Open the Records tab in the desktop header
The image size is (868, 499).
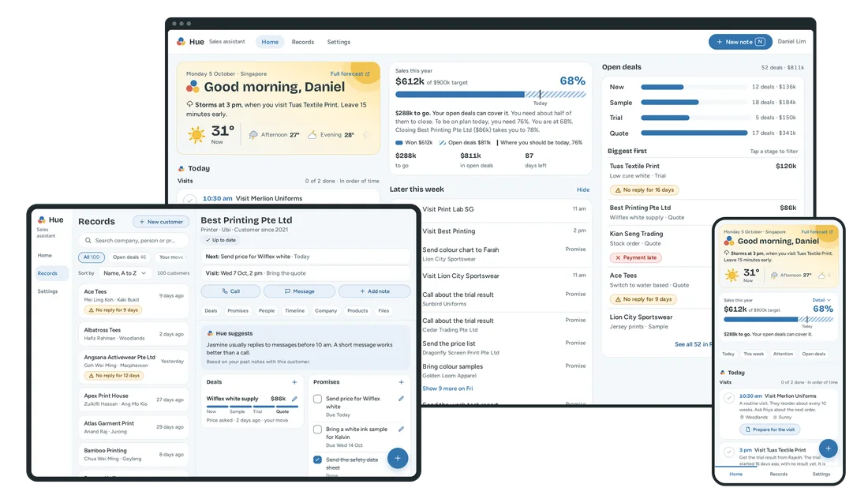[x=303, y=42]
